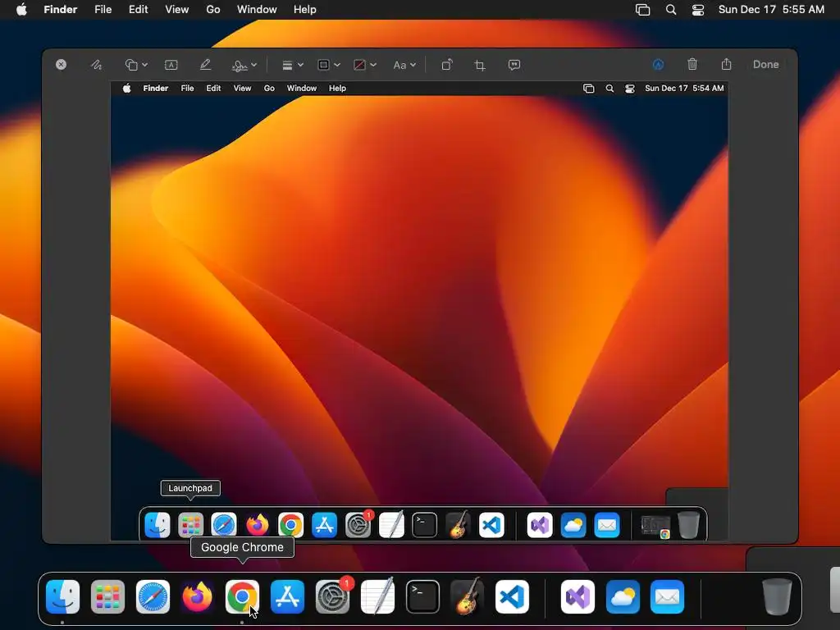The height and width of the screenshot is (630, 840).
Task: Close the markup preview with the X button
Action: pos(61,64)
